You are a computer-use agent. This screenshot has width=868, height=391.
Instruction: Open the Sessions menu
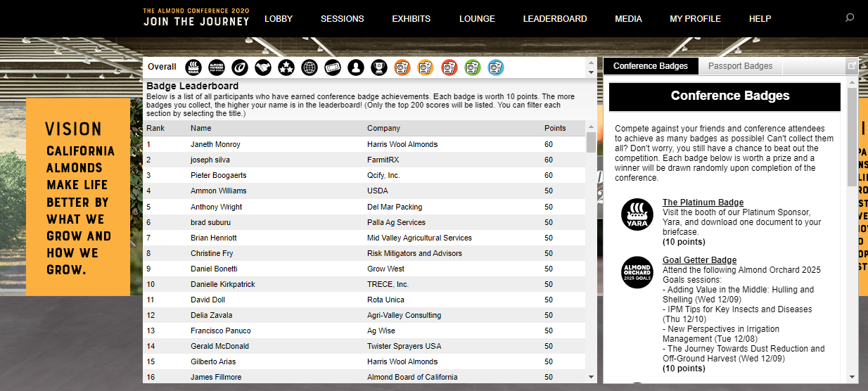point(343,19)
